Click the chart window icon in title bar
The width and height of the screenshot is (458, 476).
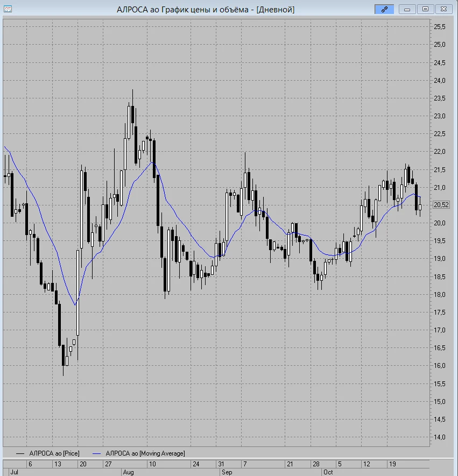pyautogui.click(x=8, y=9)
